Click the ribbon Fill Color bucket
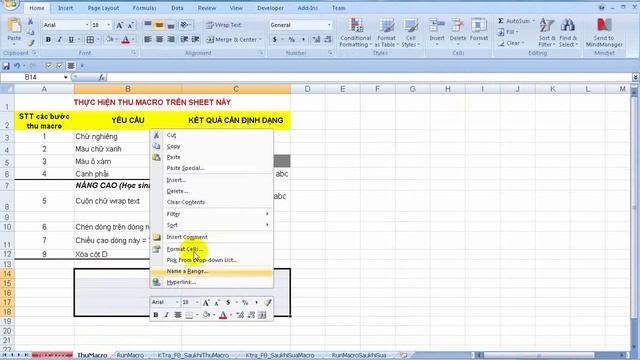The width and height of the screenshot is (640, 360). pos(109,40)
